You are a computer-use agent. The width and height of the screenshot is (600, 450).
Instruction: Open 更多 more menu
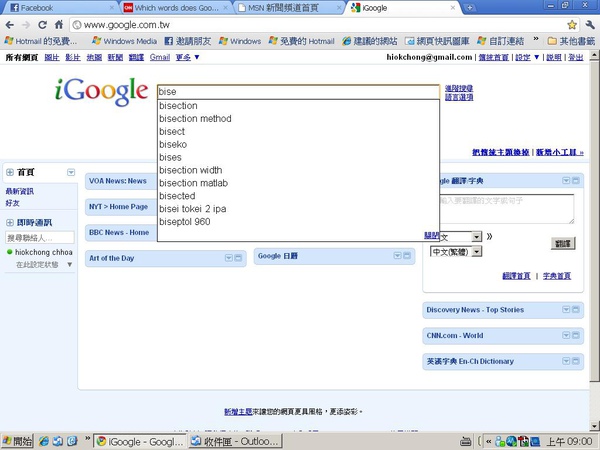click(x=187, y=57)
